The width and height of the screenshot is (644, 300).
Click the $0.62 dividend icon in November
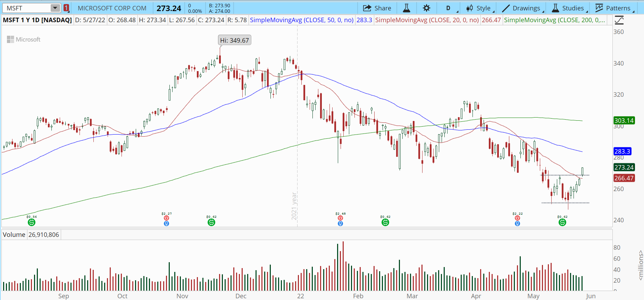pos(211,222)
